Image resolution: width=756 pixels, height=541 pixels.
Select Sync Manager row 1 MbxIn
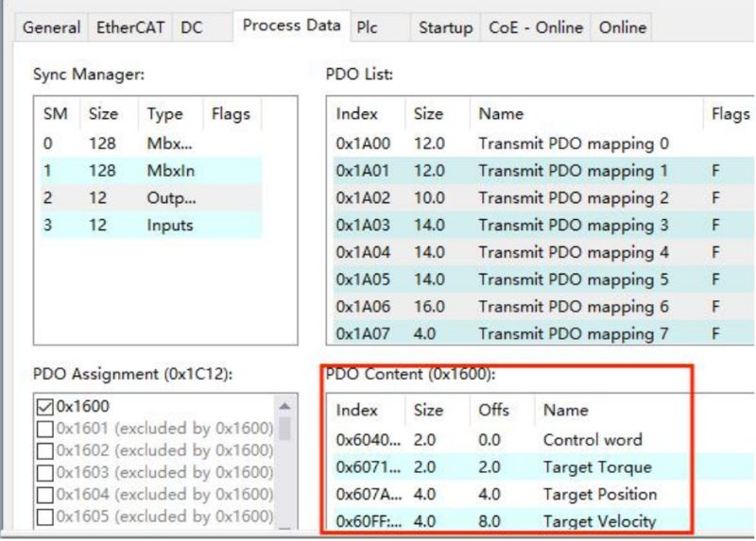coord(151,171)
